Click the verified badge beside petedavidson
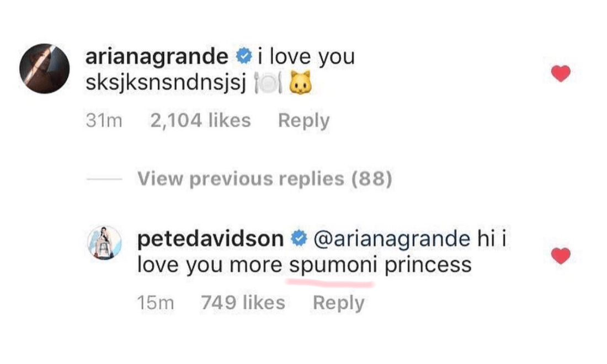 click(x=299, y=239)
